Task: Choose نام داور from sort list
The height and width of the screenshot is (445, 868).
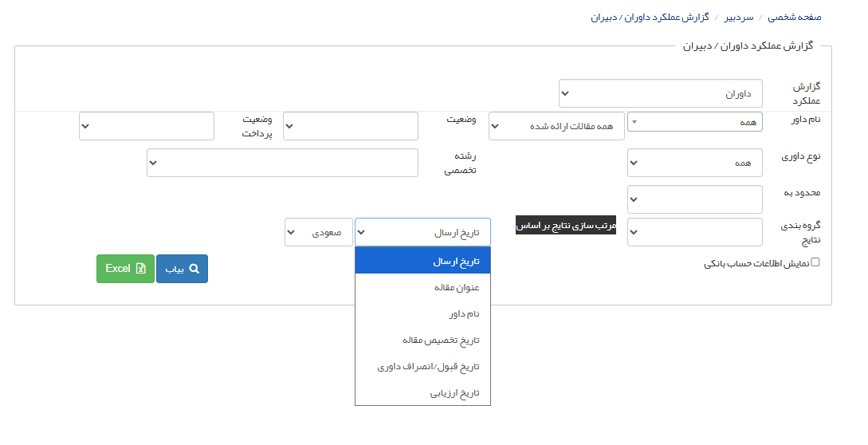Action: coord(422,313)
